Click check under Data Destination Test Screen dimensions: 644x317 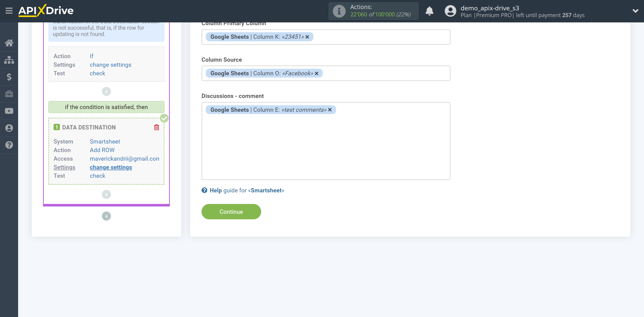tap(97, 176)
